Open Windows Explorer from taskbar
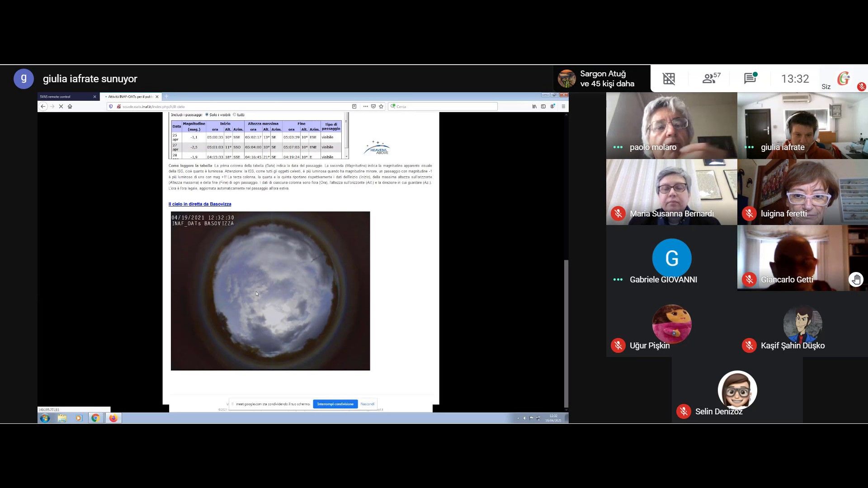Screen dimensions: 868x488 pyautogui.click(x=62, y=418)
